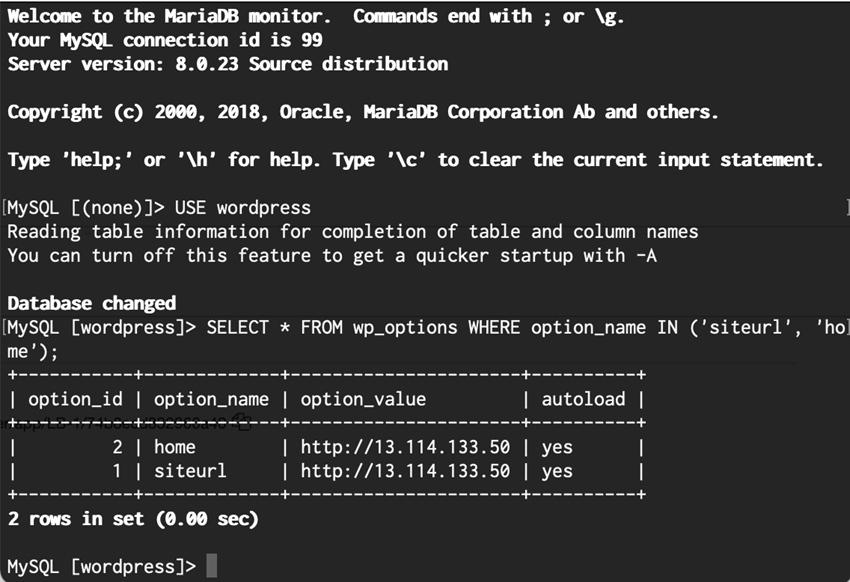
Task: Click the autoload 'yes' in the siteurl row
Action: (x=557, y=471)
